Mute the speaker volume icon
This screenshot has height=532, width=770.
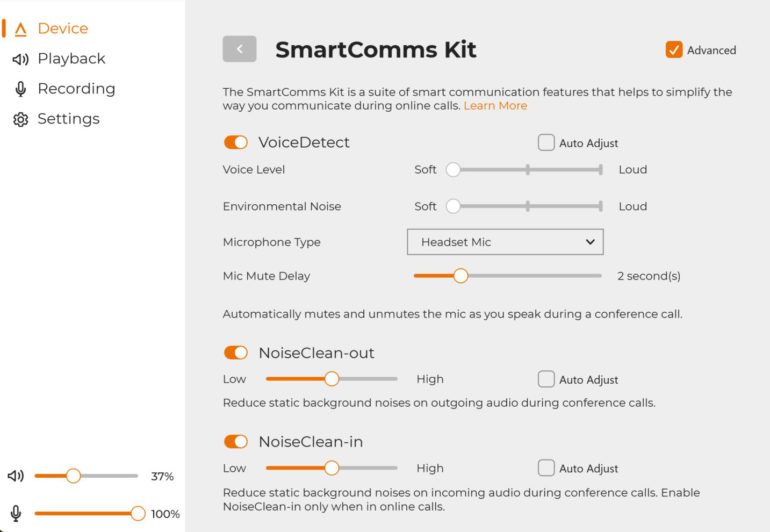pyautogui.click(x=16, y=476)
